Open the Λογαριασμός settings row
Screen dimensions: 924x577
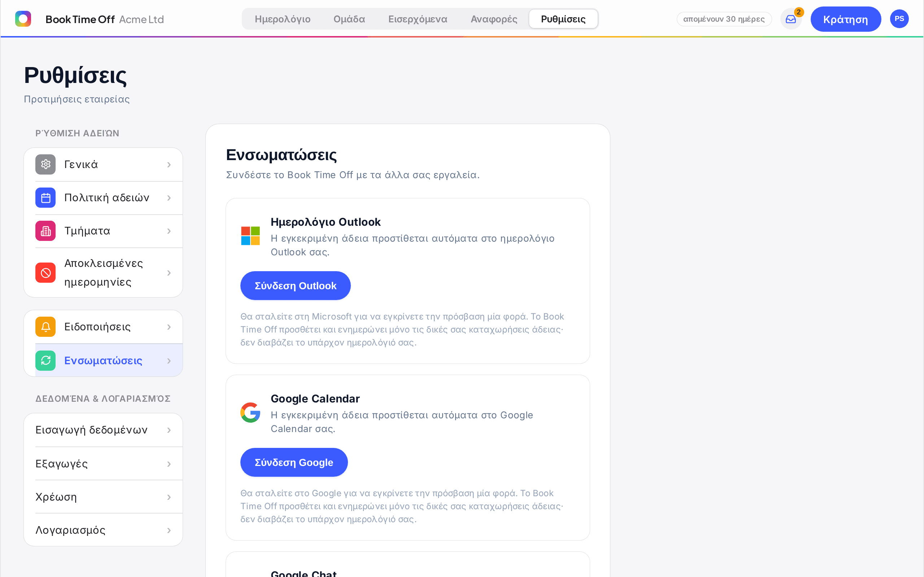(x=103, y=530)
